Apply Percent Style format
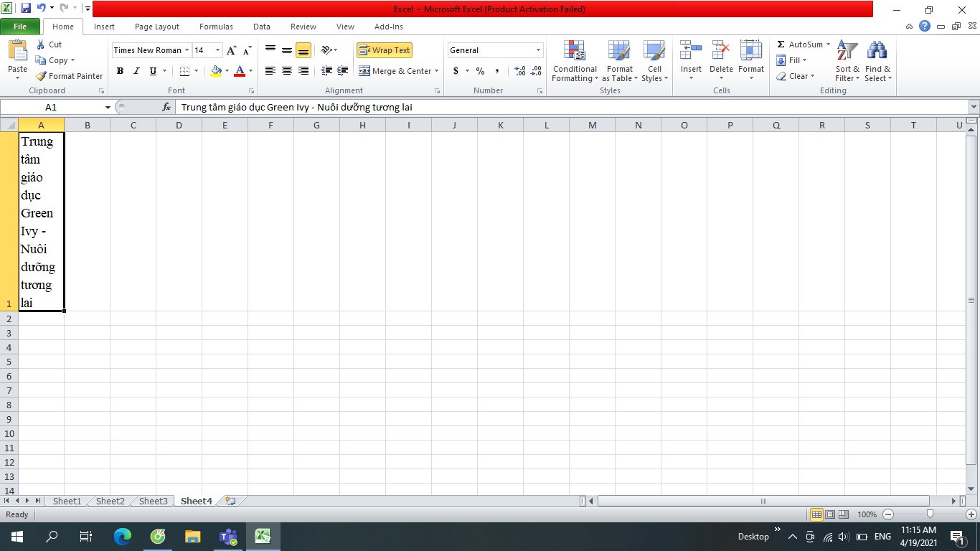Viewport: 980px width, 551px height. (x=481, y=71)
